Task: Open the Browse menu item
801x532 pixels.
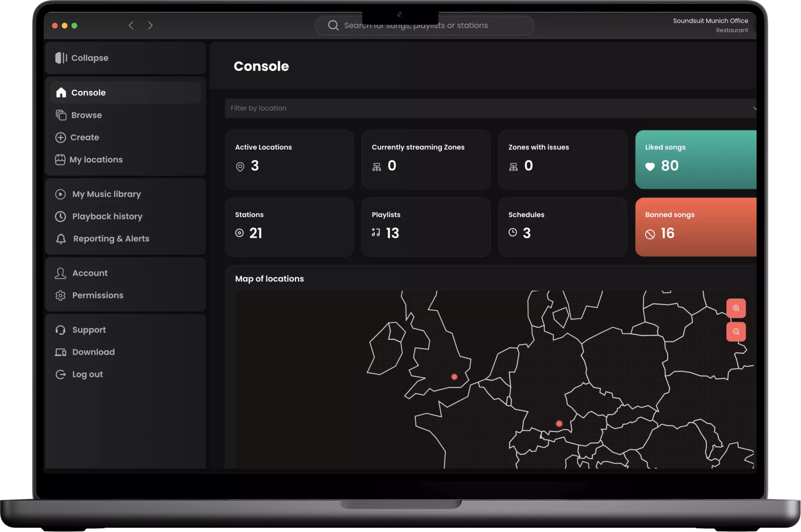Action: point(86,115)
